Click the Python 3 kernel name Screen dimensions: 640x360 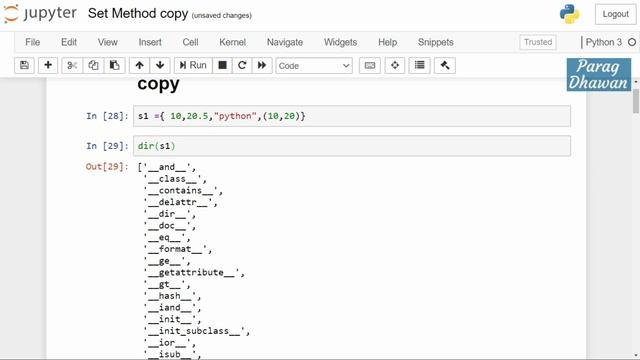604,42
